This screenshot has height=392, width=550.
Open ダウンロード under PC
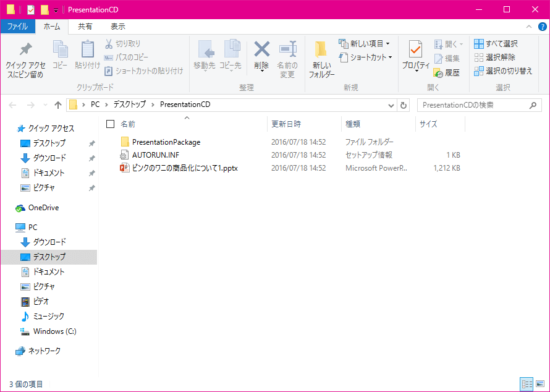[x=49, y=242]
